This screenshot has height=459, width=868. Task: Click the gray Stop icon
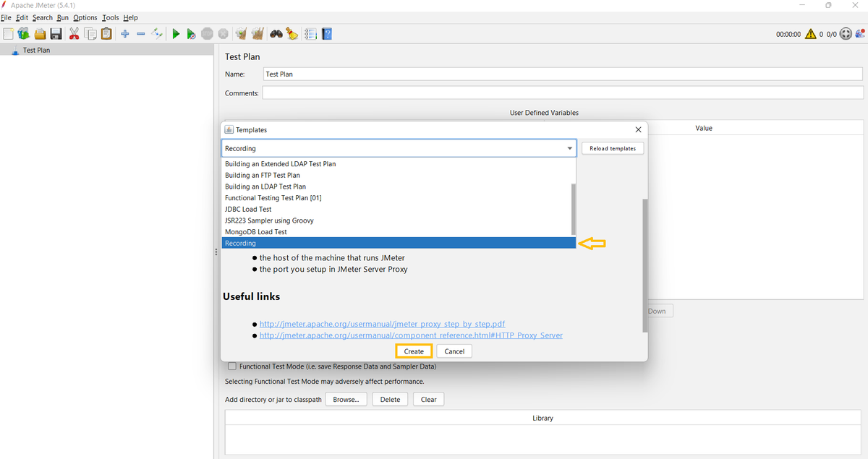tap(208, 34)
